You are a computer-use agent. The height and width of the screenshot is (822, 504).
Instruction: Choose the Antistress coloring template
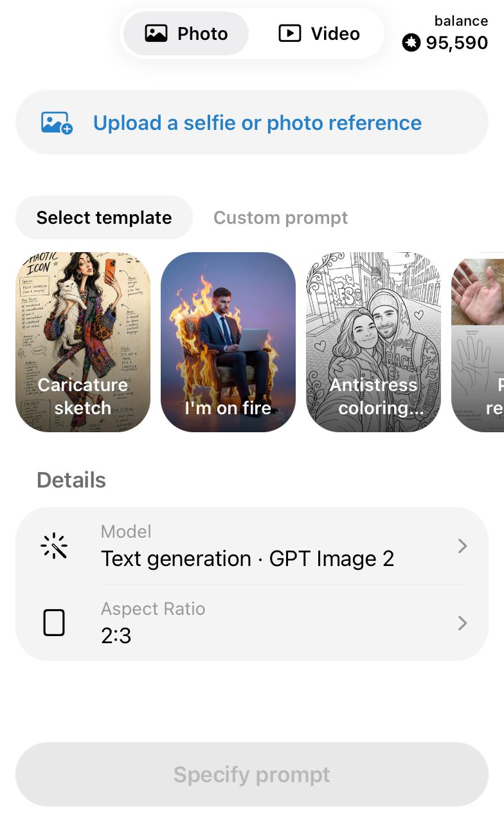coord(373,342)
